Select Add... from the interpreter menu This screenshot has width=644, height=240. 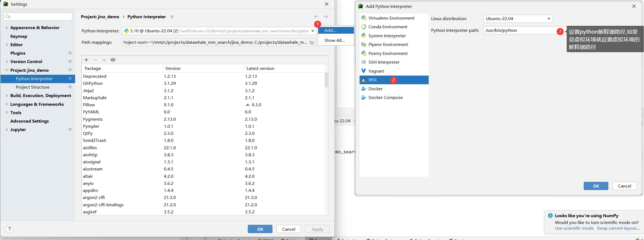(336, 30)
